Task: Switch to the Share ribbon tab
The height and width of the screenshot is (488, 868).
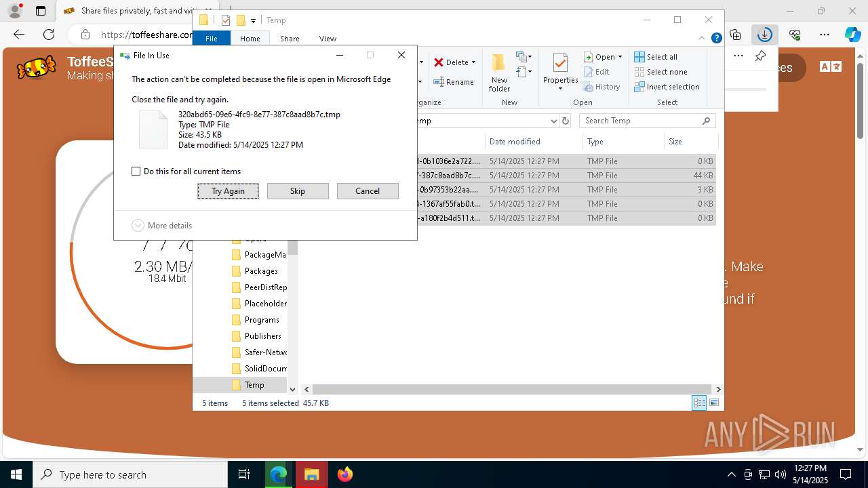Action: [290, 39]
